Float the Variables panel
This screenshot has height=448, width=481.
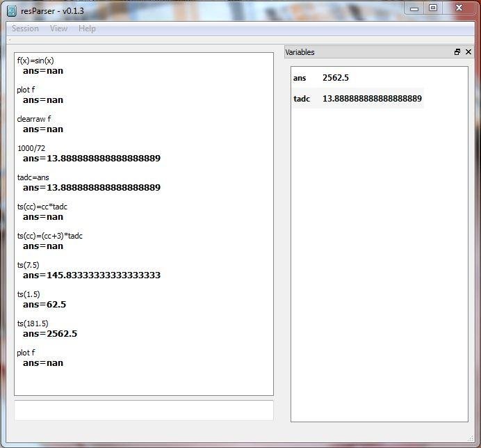tap(457, 52)
